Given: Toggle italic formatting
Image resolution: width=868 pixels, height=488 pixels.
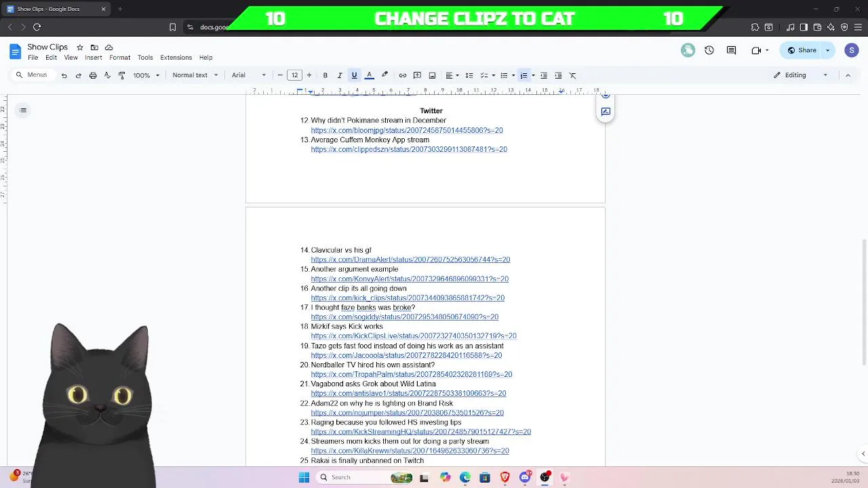Looking at the screenshot, I should (340, 75).
